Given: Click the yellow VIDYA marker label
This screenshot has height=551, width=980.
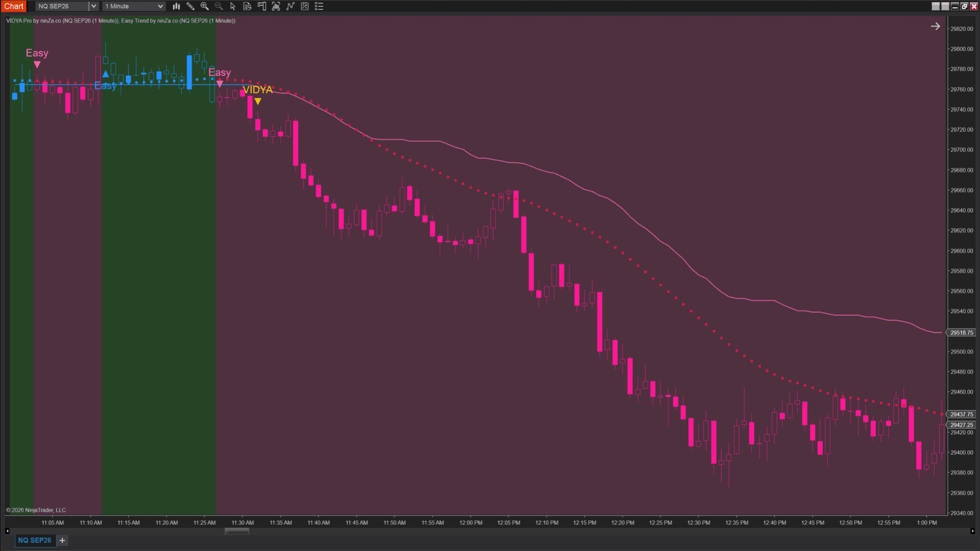Looking at the screenshot, I should click(x=258, y=90).
